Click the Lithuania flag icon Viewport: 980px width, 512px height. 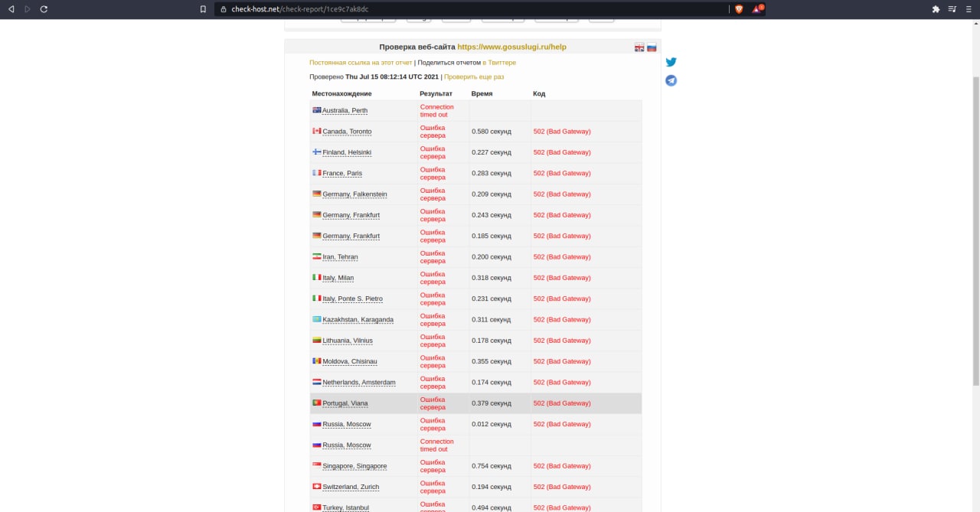[317, 340]
